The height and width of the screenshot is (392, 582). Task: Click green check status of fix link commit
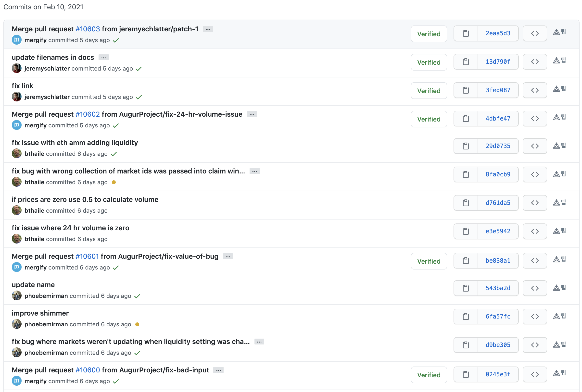click(x=139, y=97)
